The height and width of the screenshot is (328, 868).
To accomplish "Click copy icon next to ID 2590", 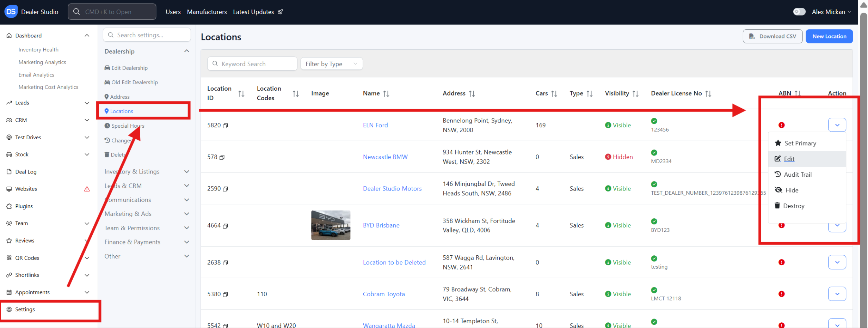I will 226,189.
